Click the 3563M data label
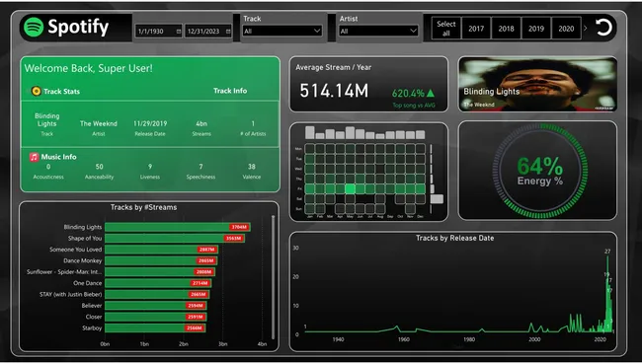642x364 pixels. pos(234,238)
